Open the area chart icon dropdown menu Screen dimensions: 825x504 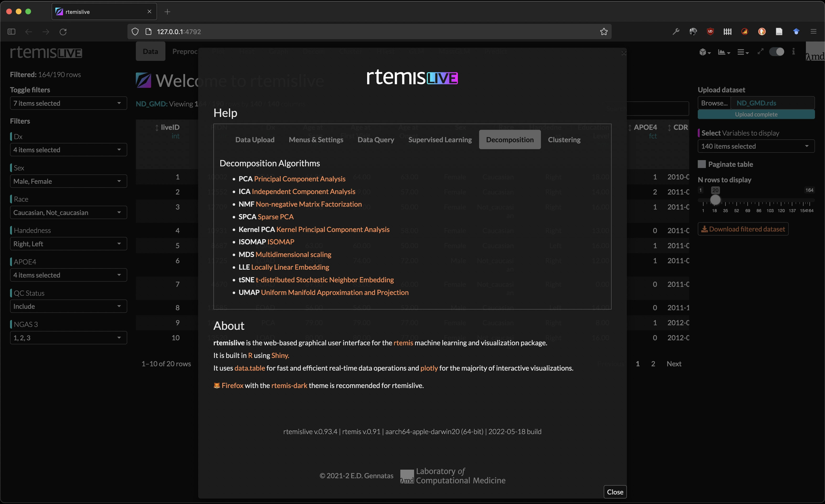click(x=724, y=52)
